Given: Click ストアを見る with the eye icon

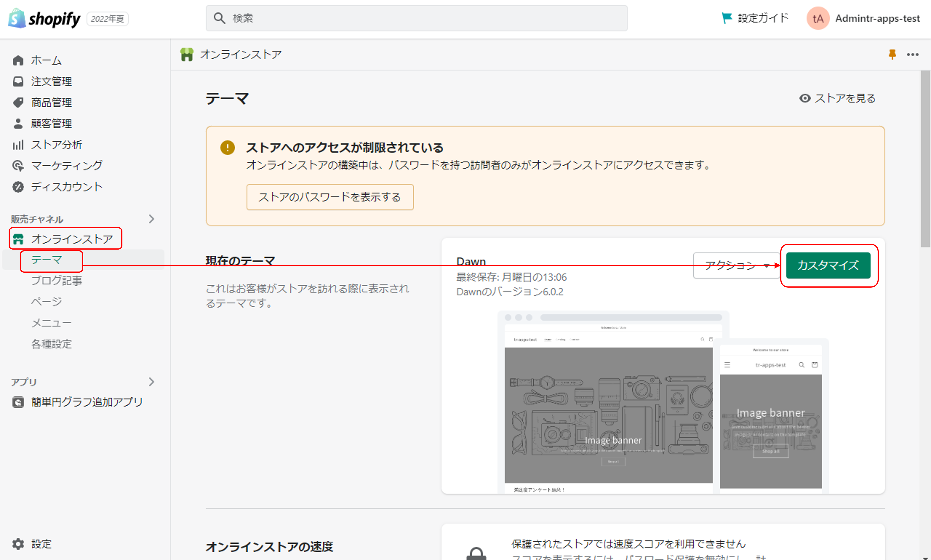Looking at the screenshot, I should (837, 98).
